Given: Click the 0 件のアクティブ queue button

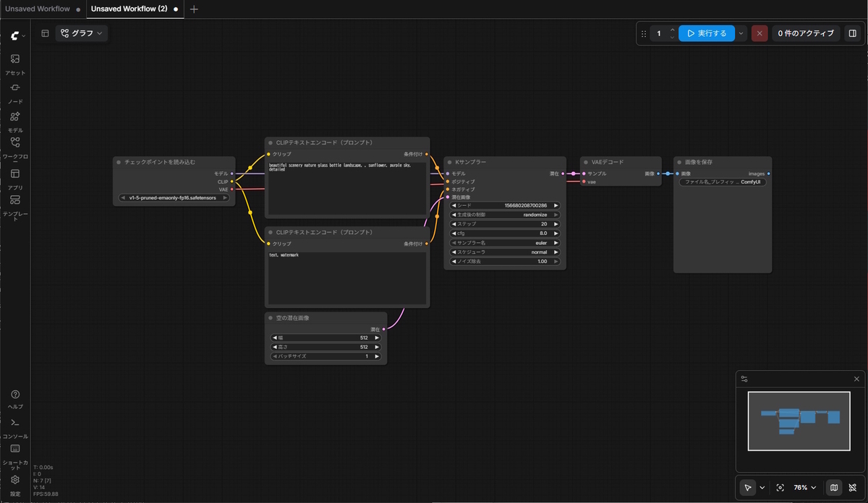Looking at the screenshot, I should (806, 33).
